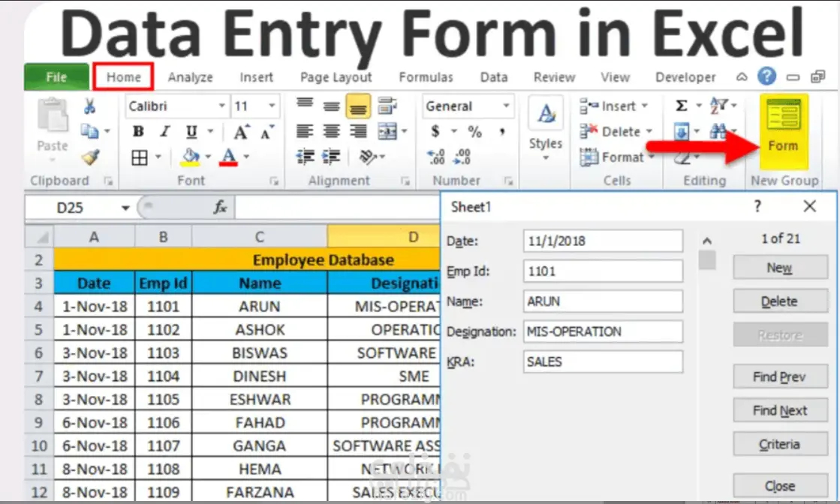Switch to the Insert tab
Image resolution: width=840 pixels, height=504 pixels.
(x=256, y=77)
